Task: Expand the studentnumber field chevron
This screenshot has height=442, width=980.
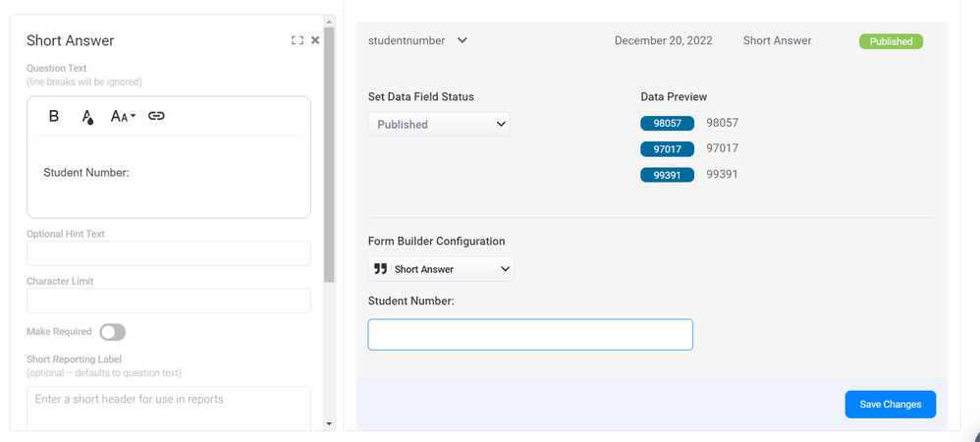Action: click(463, 41)
